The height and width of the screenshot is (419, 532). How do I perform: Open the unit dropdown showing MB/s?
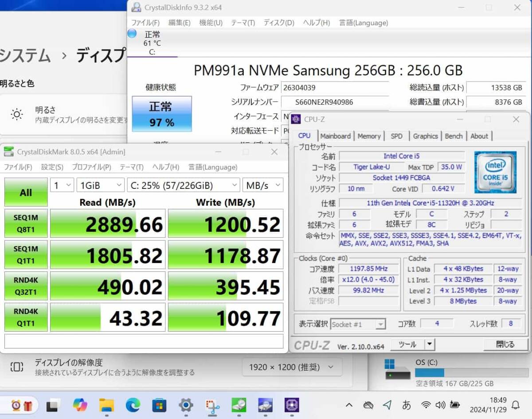click(263, 185)
